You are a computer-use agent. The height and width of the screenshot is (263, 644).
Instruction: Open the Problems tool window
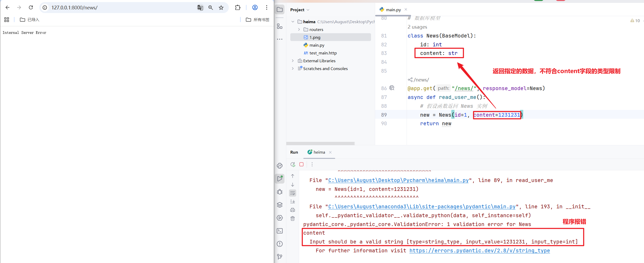point(280,244)
